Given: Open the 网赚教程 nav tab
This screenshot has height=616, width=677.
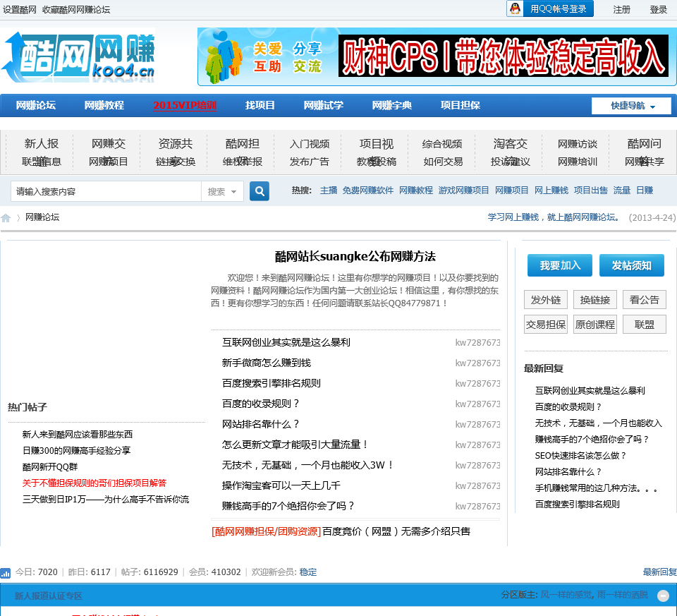Looking at the screenshot, I should point(104,105).
